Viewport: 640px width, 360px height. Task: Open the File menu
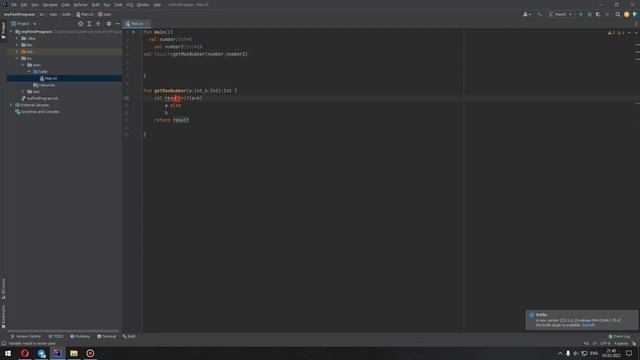[x=13, y=5]
